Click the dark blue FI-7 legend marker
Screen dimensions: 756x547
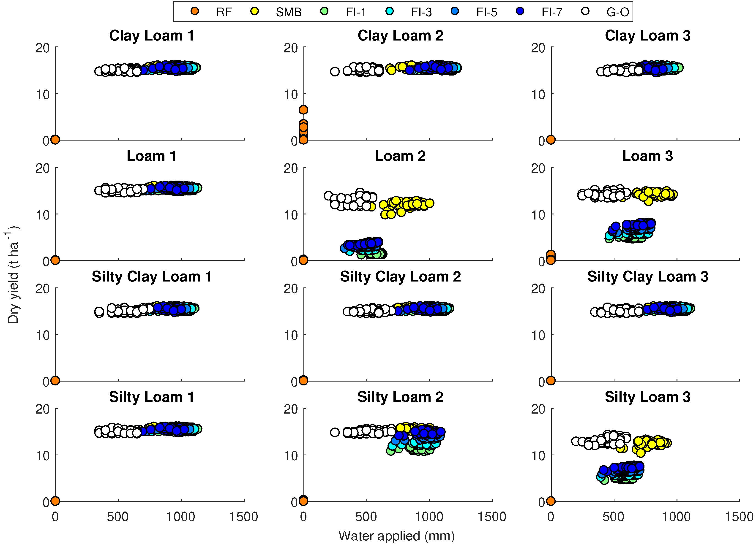(x=520, y=11)
